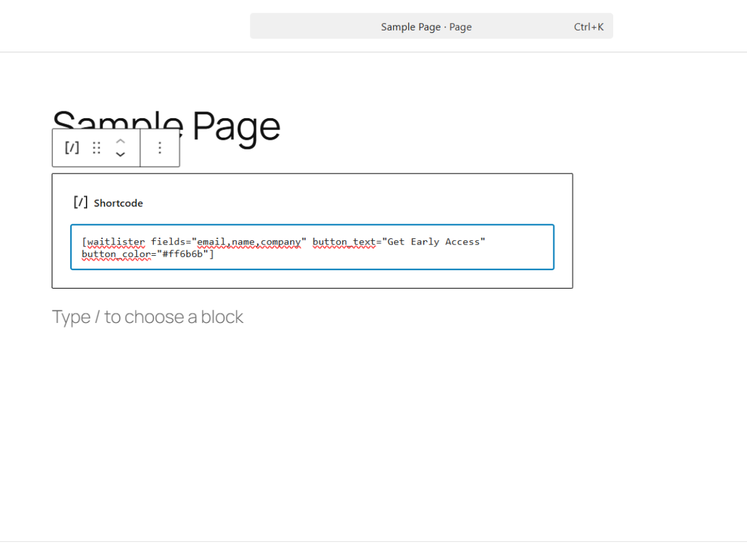Place cursor in "email,name,company" fields value
Viewport: 747px width, 560px height.
(249, 241)
